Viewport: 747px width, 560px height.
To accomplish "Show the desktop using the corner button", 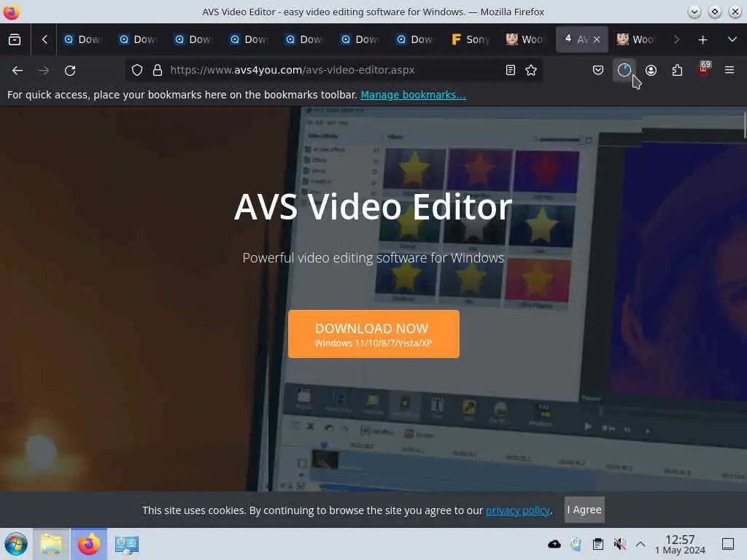I will tap(727, 544).
